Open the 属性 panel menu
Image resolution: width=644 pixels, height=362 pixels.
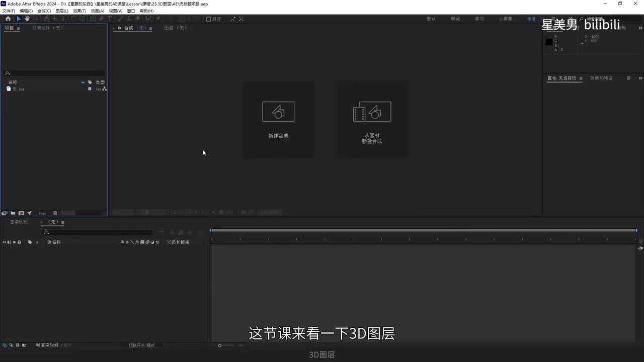[x=581, y=78]
